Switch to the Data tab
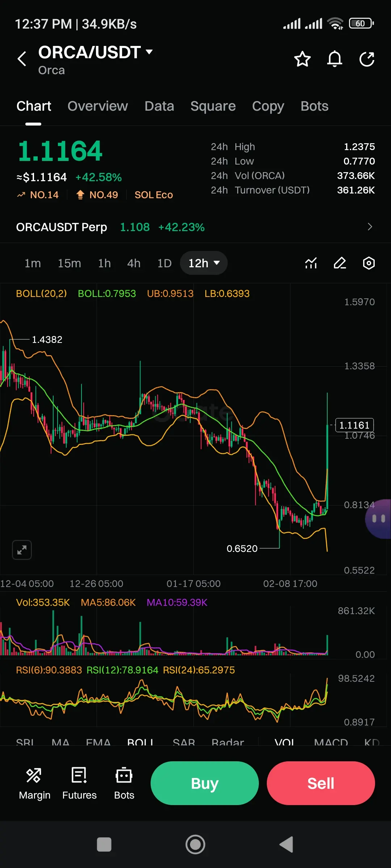 [x=159, y=106]
